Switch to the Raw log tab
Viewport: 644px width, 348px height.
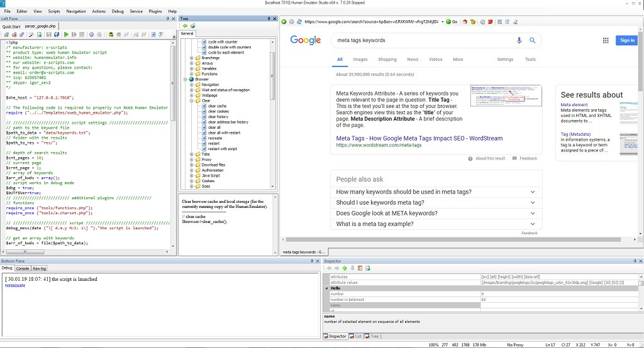pos(40,268)
